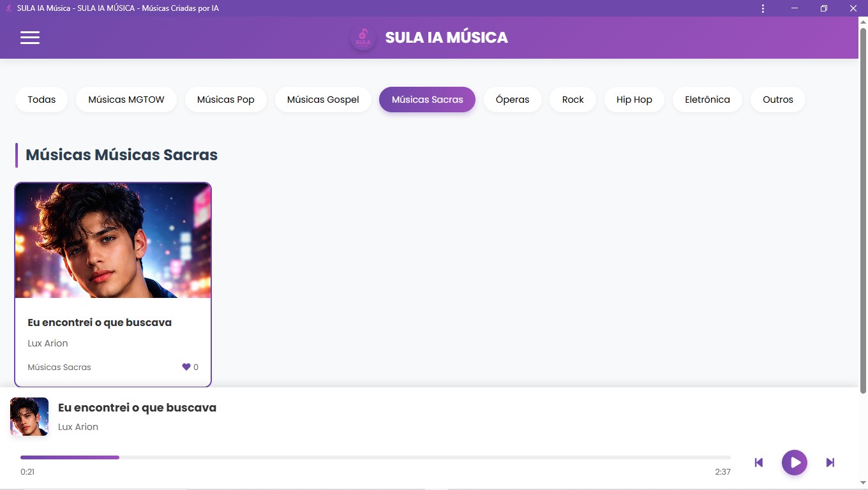Image resolution: width=868 pixels, height=490 pixels.
Task: Click the SULA round logo icon
Action: [363, 38]
